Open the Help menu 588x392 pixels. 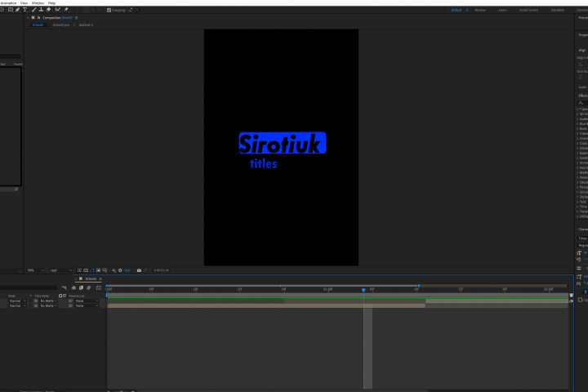pos(51,3)
